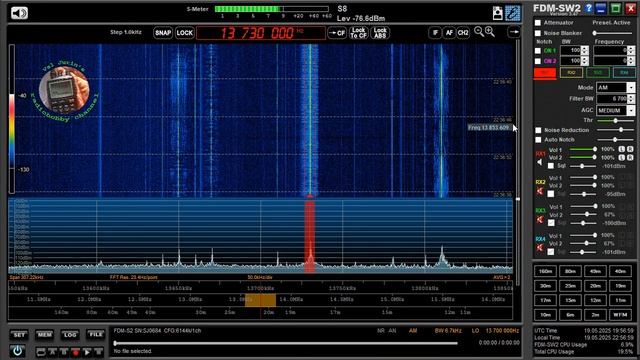Click the play button

pyautogui.click(x=87, y=352)
